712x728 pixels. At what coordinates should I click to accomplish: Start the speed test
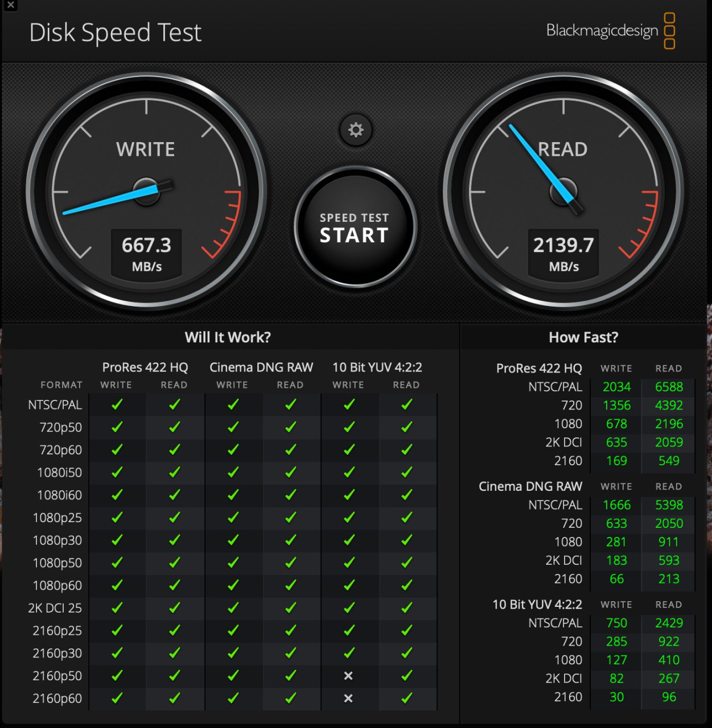point(355,227)
